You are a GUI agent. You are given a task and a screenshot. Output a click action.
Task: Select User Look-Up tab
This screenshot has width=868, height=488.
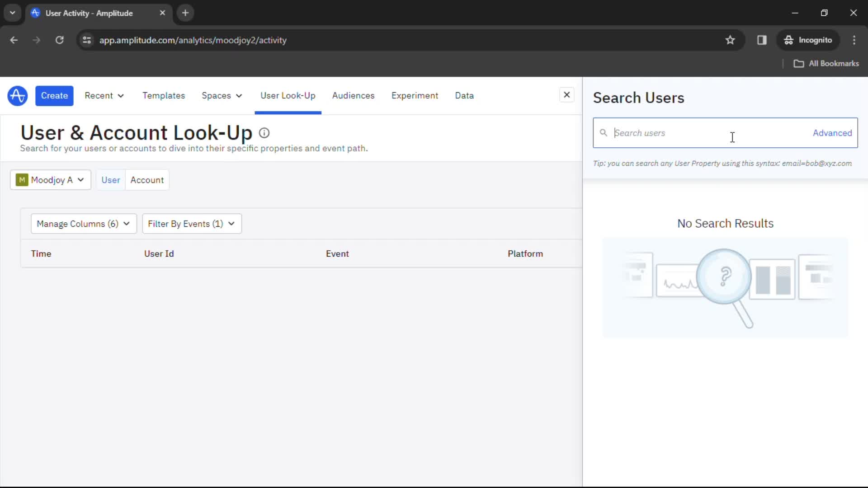click(288, 96)
